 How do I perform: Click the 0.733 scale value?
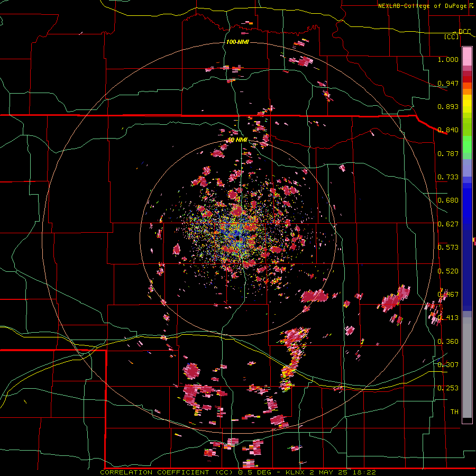(x=448, y=177)
